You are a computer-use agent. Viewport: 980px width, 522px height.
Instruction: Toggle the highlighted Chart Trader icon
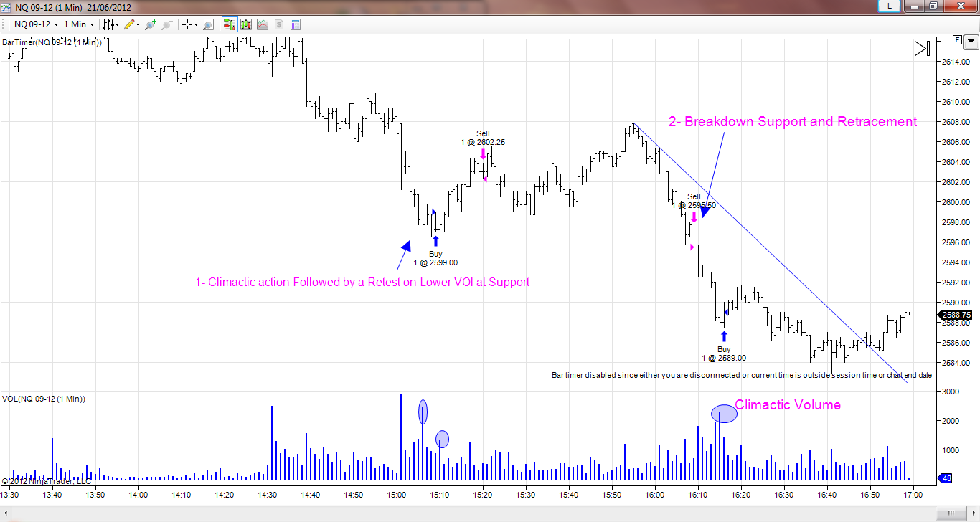[230, 24]
